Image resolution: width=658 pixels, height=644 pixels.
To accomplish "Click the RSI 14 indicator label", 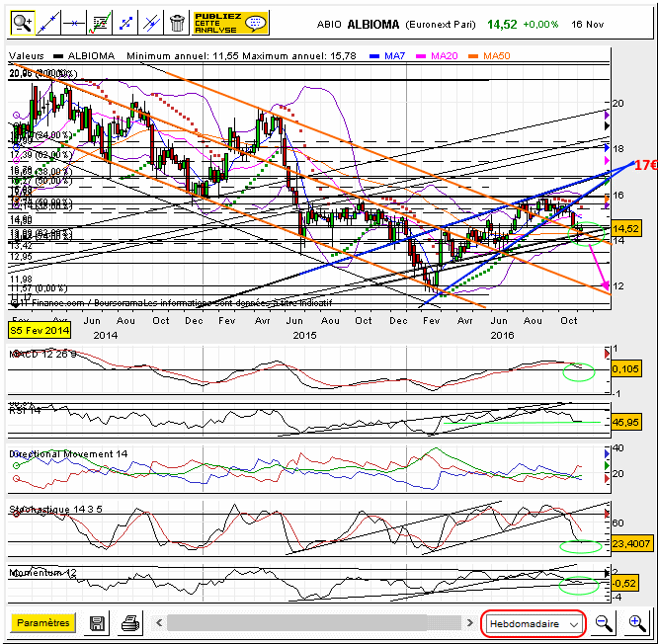I will click(x=25, y=411).
